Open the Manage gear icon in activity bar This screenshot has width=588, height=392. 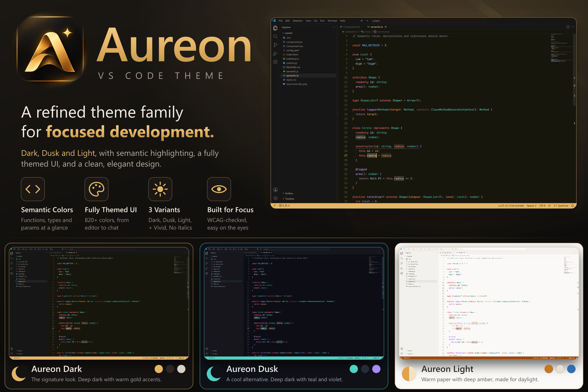(x=275, y=198)
